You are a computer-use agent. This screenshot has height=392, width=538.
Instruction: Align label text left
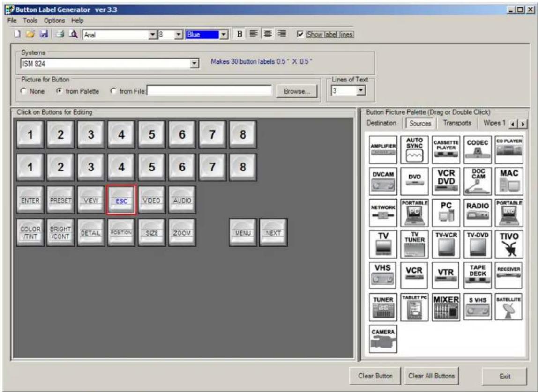[254, 34]
